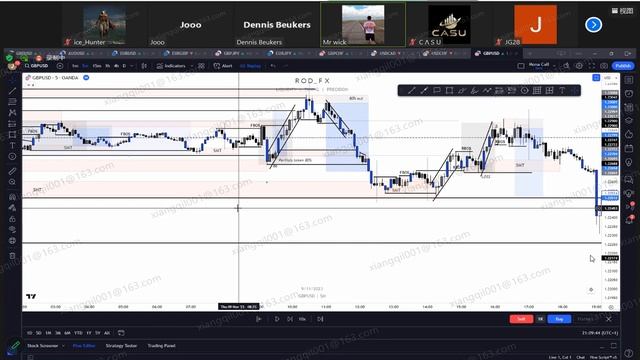Pick the circle icon tool in floating toolbar
The image size is (640, 360).
[x=524, y=91]
